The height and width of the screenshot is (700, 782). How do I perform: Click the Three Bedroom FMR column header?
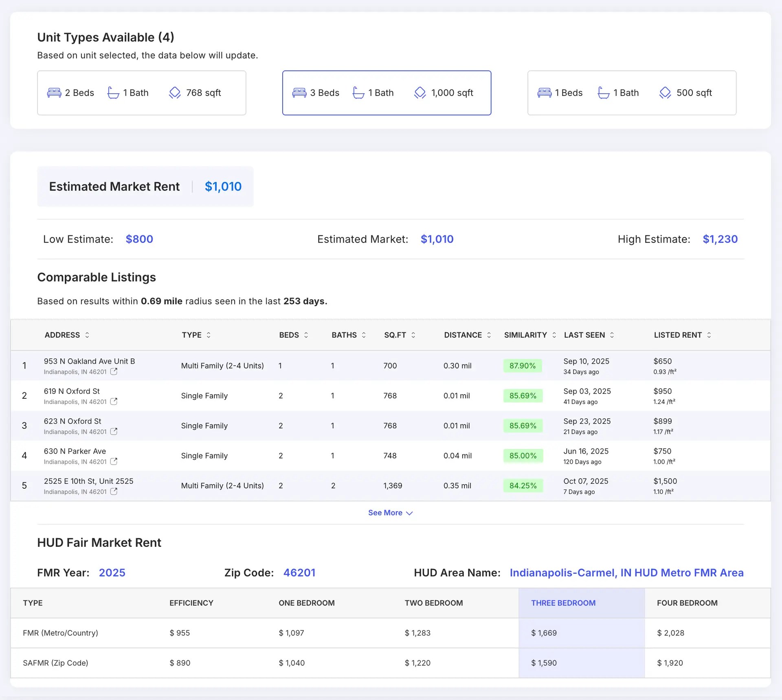click(563, 603)
